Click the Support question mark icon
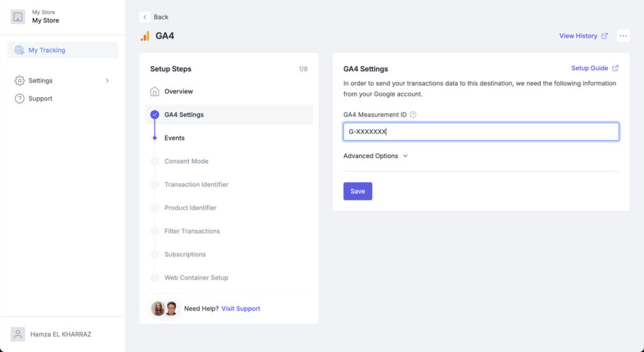Screen dimensions: 644x352 (19, 98)
